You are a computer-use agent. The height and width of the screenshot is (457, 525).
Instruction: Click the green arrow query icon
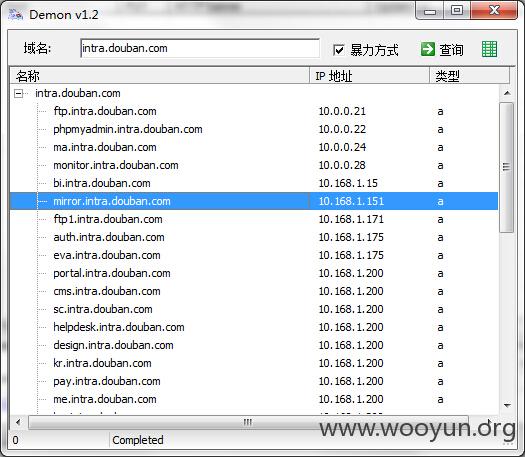tap(428, 49)
